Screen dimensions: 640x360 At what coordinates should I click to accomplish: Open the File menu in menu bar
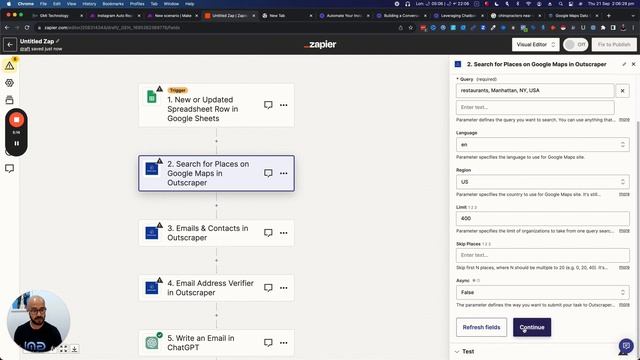pyautogui.click(x=43, y=4)
